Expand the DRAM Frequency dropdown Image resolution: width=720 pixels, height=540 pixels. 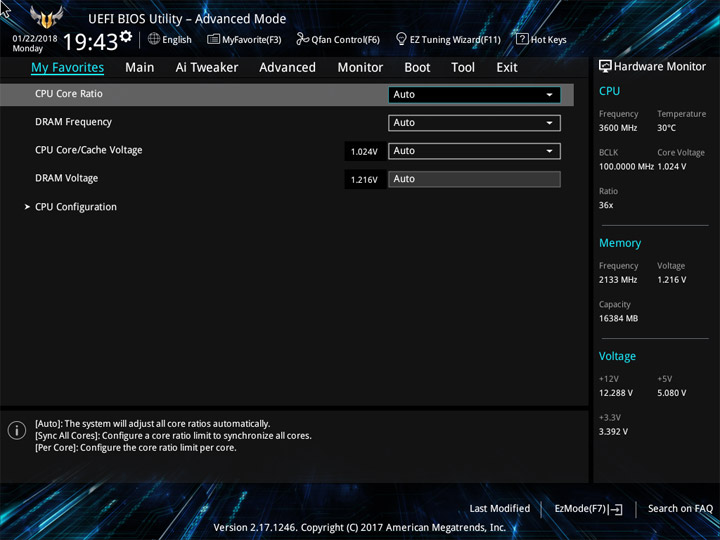pyautogui.click(x=474, y=123)
